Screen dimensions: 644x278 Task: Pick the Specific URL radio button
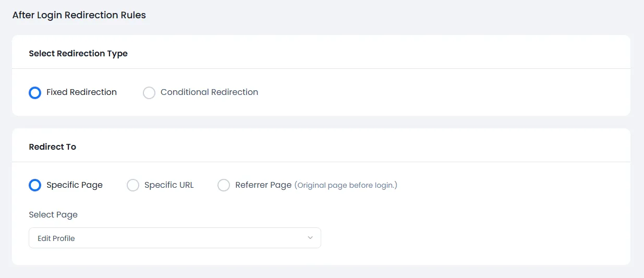[x=133, y=185]
